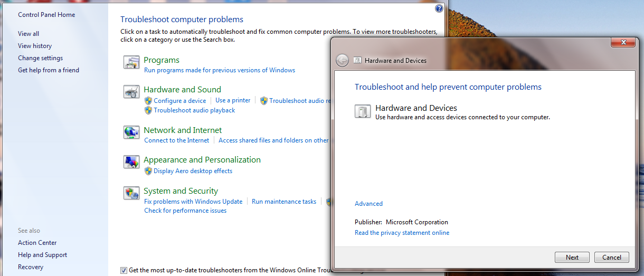Viewport: 644px width, 276px height.
Task: Run programs made for previous versions of Windows
Action: click(x=220, y=70)
